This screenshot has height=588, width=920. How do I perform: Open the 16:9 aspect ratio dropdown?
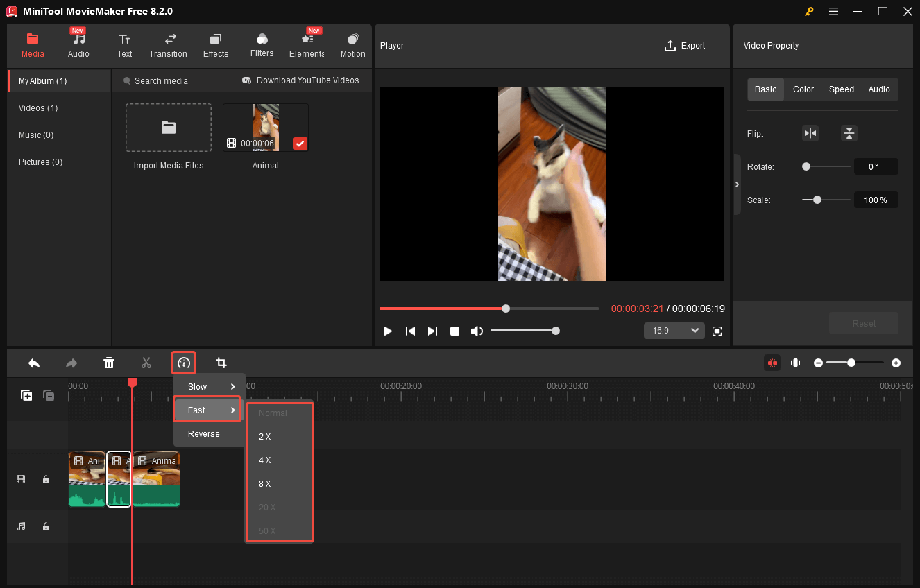pyautogui.click(x=674, y=331)
